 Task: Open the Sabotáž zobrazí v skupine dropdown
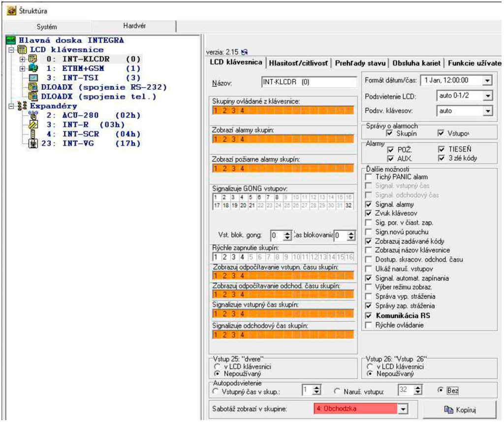click(404, 409)
